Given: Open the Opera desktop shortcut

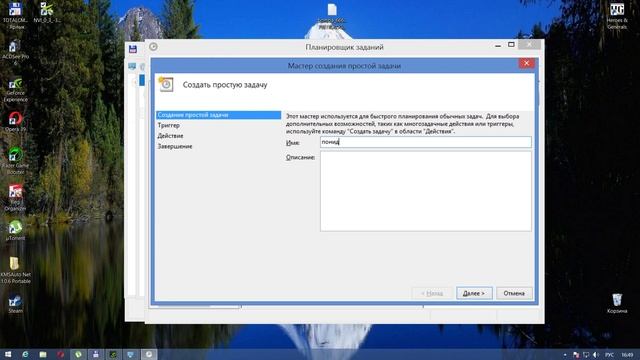Looking at the screenshot, I should (x=15, y=122).
